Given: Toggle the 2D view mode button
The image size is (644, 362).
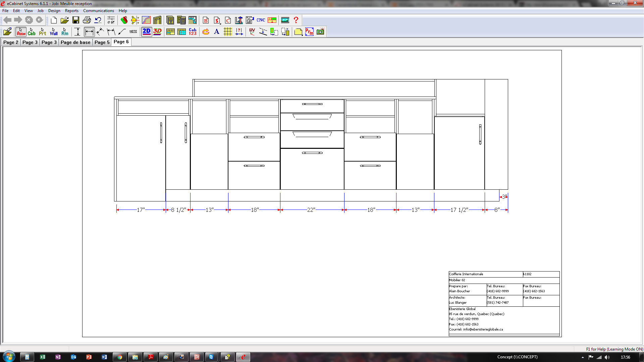Looking at the screenshot, I should click(x=147, y=32).
